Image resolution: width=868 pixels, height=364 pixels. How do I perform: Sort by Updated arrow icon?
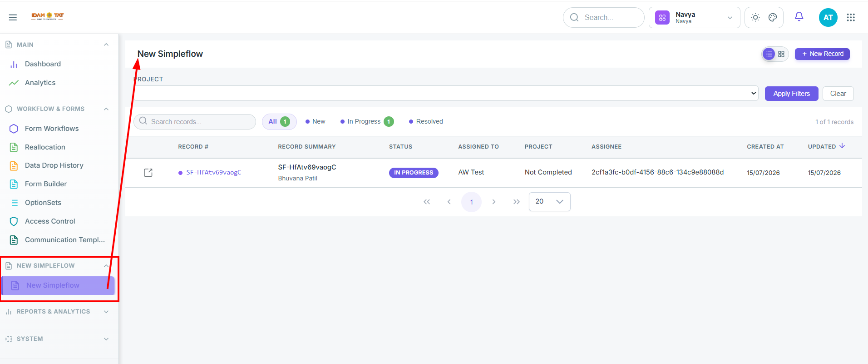pyautogui.click(x=842, y=146)
